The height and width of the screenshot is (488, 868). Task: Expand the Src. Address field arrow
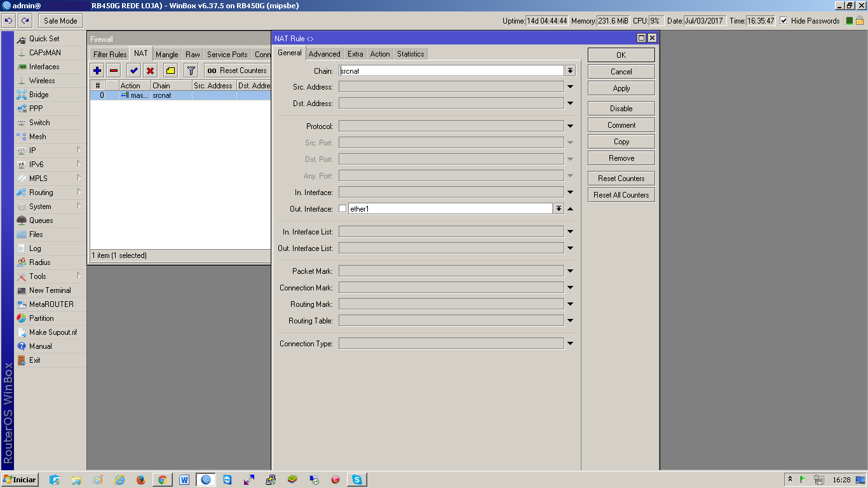point(570,87)
